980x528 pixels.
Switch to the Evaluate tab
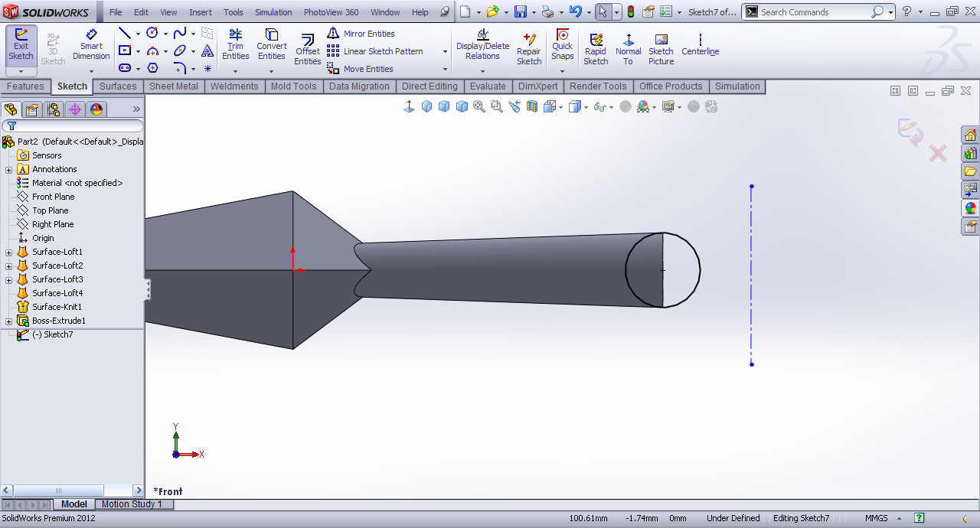[x=488, y=86]
